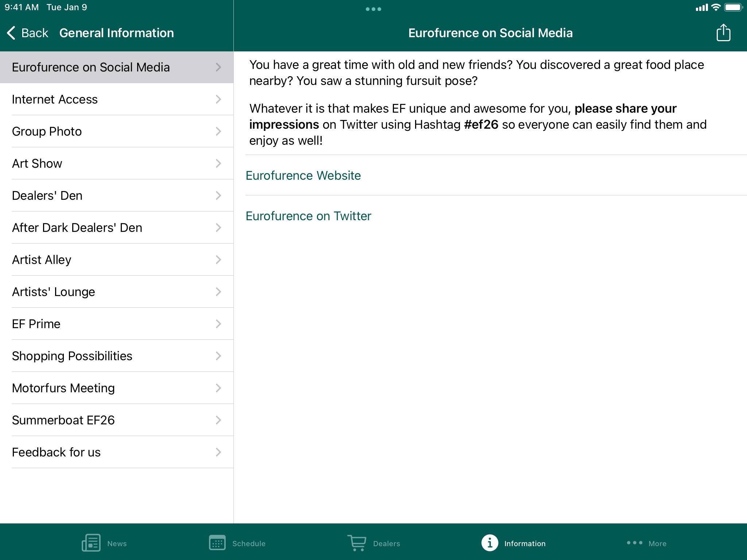Viewport: 747px width, 560px height.
Task: Tap the General Information title
Action: tap(117, 33)
